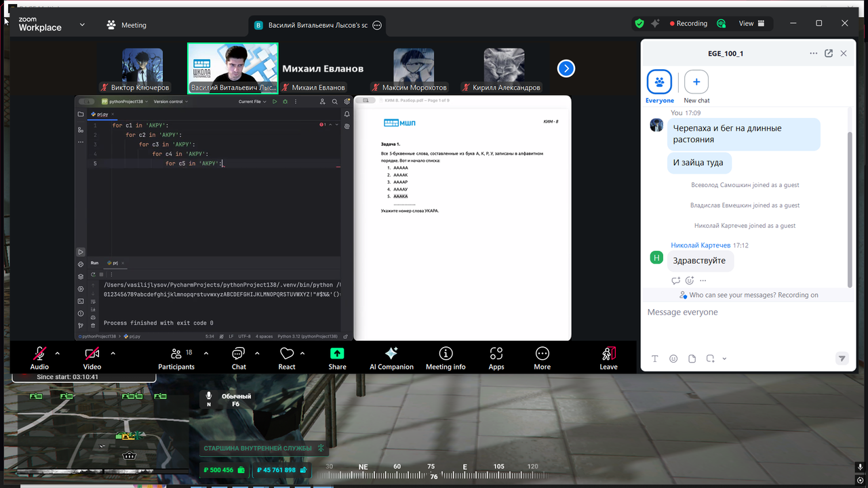Start a New chat

696,87
